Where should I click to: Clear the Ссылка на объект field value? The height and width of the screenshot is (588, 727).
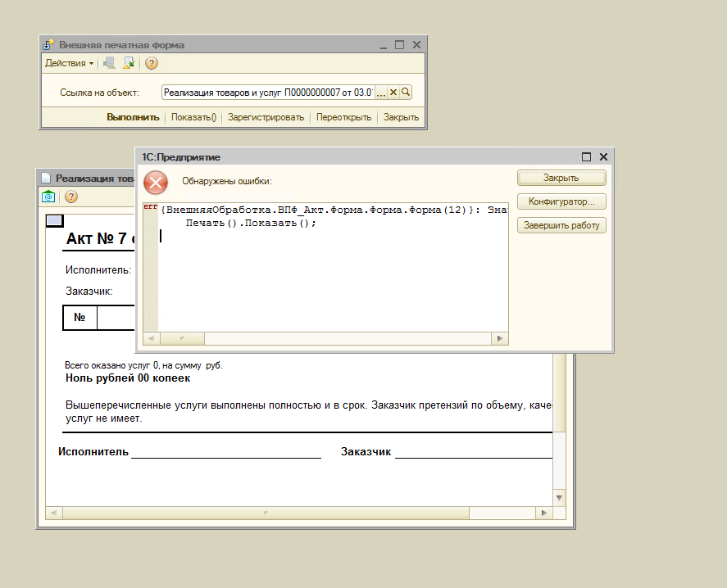coord(393,93)
